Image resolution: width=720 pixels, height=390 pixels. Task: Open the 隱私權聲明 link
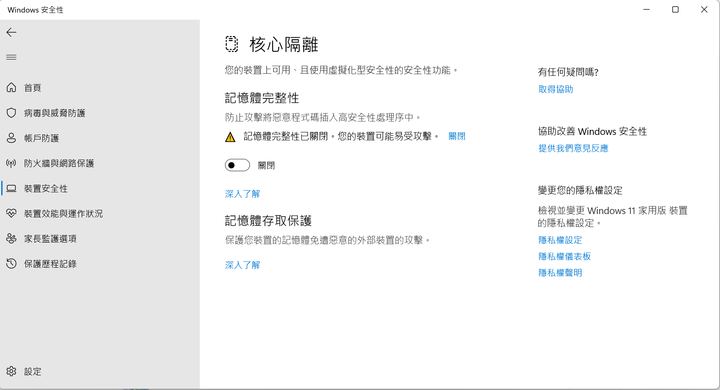560,273
